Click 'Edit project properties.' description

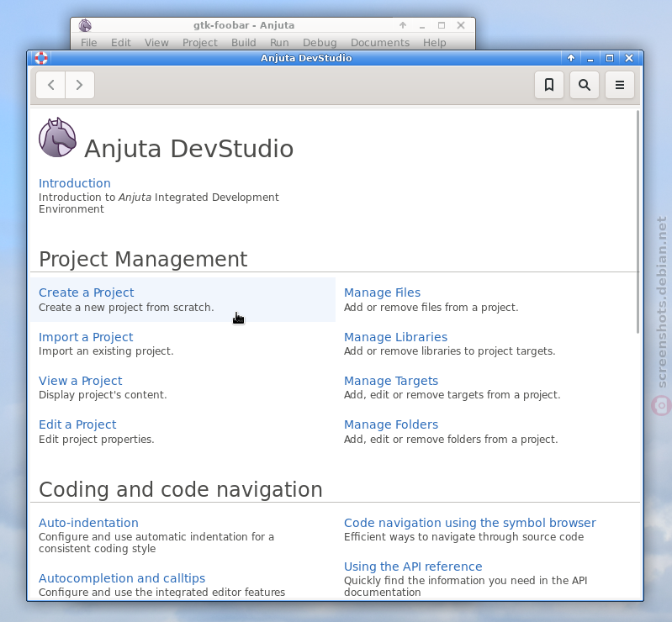pos(96,440)
